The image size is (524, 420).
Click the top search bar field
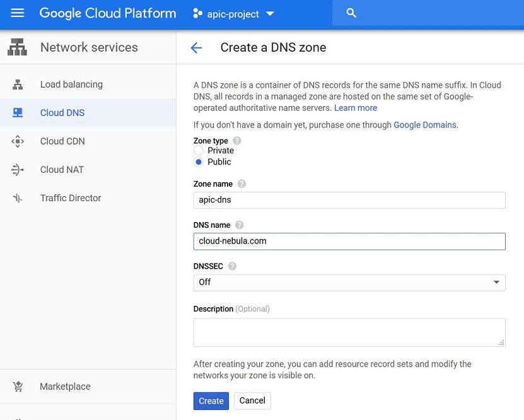(428, 13)
